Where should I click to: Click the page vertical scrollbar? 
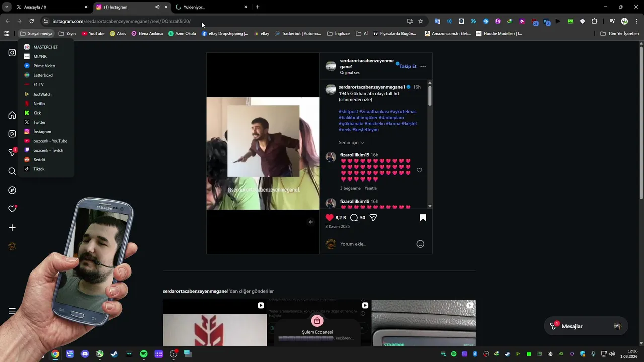(x=641, y=123)
